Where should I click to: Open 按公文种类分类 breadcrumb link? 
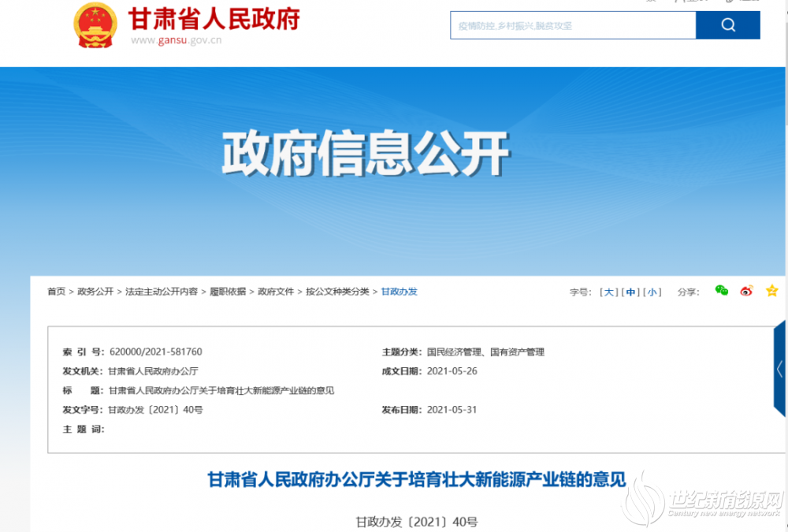tap(337, 292)
